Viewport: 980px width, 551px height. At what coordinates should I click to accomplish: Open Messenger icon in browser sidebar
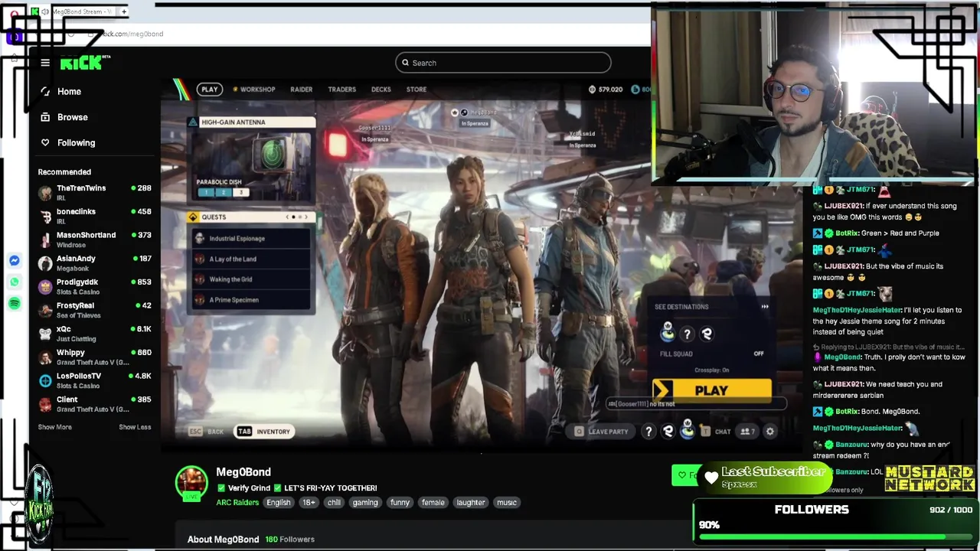click(x=15, y=261)
